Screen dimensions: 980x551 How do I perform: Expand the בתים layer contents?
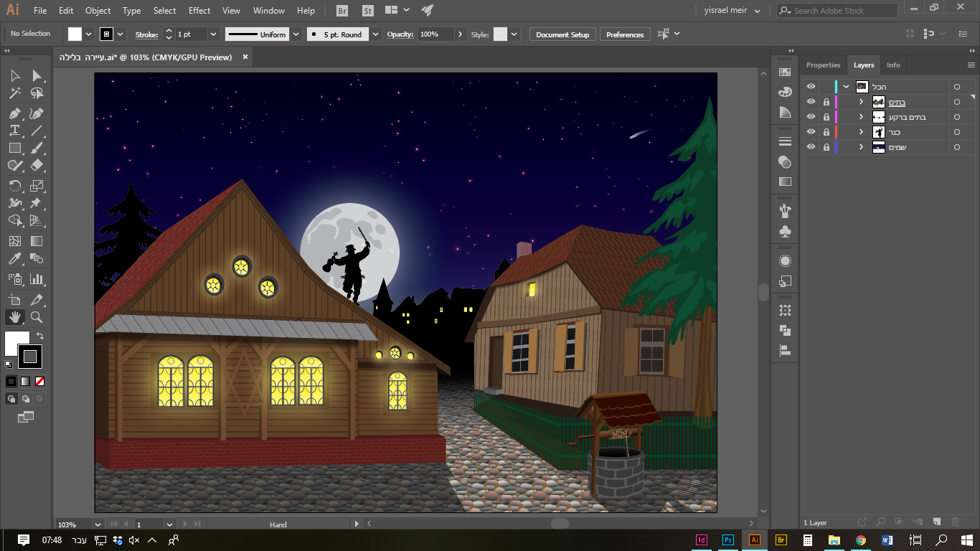[861, 102]
